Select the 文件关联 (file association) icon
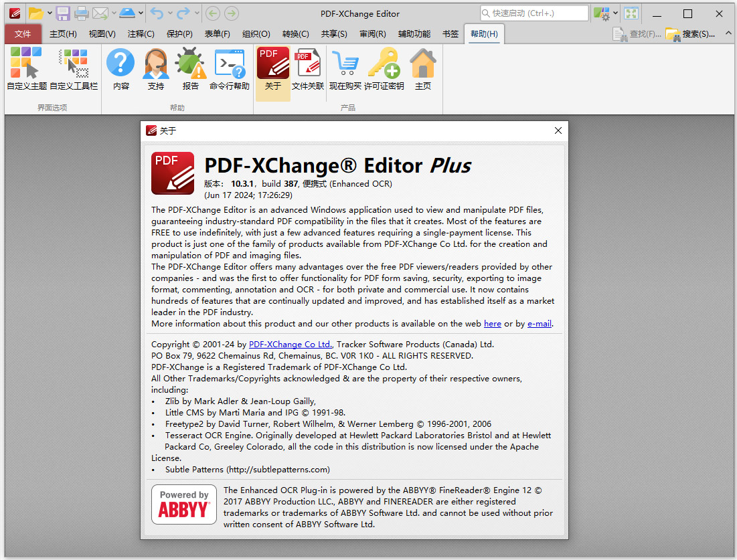Viewport: 737px width, 560px height. click(x=308, y=67)
